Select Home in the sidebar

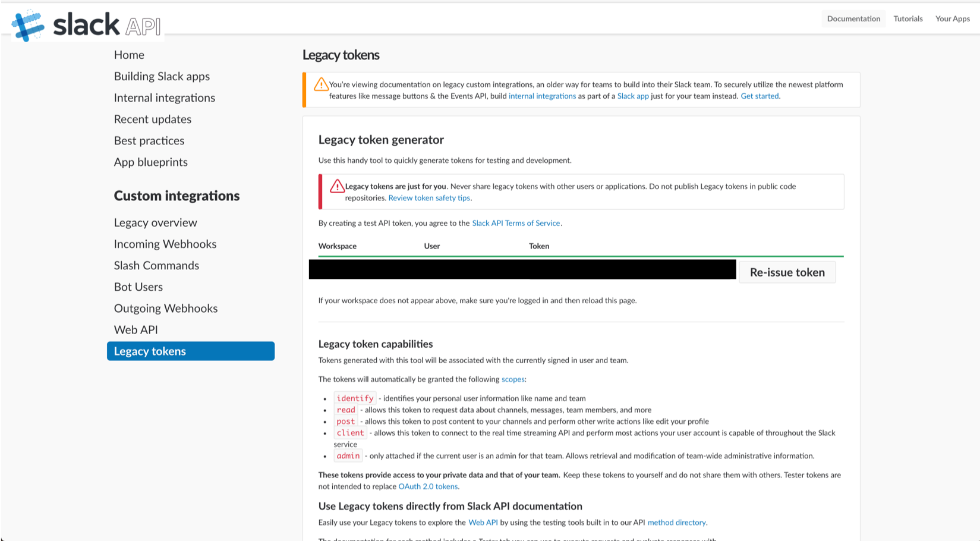(129, 55)
